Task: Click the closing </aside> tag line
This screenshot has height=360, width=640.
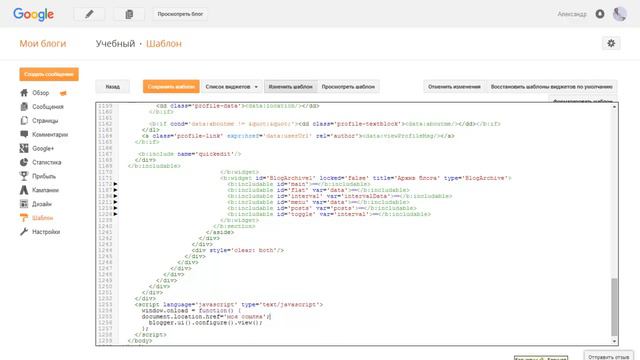Action: 220,232
